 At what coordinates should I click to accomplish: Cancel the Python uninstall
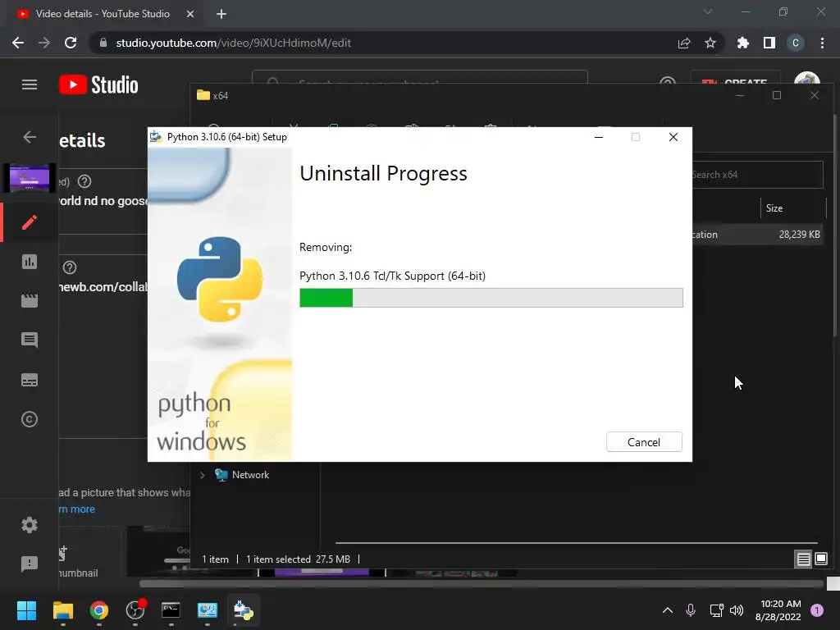[644, 442]
